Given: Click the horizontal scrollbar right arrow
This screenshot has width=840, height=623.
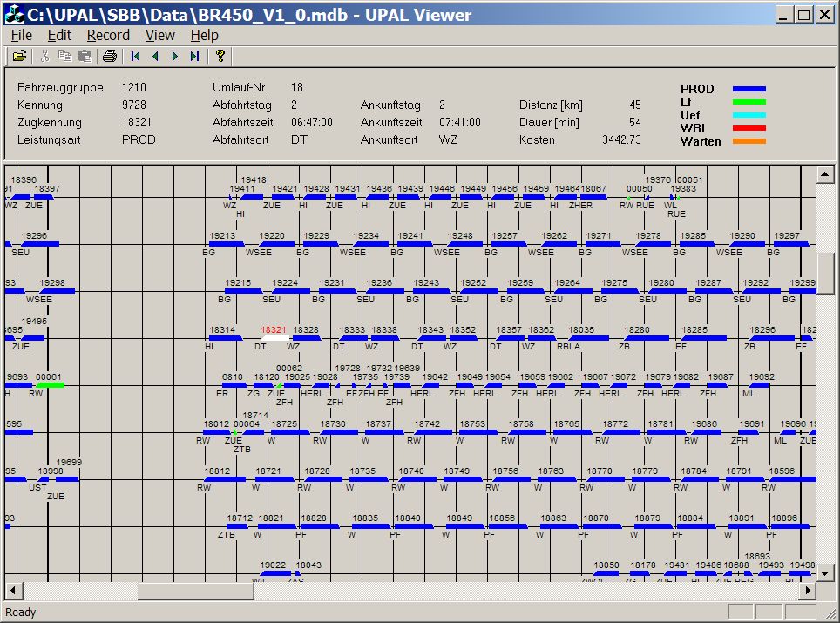Looking at the screenshot, I should click(808, 591).
